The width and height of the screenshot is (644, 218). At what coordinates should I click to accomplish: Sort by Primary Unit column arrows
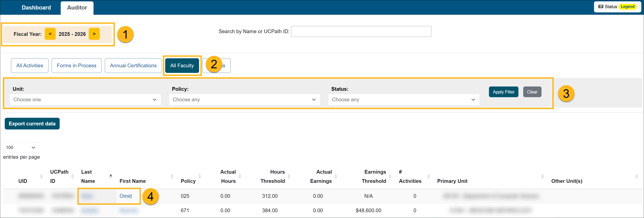coord(542,176)
